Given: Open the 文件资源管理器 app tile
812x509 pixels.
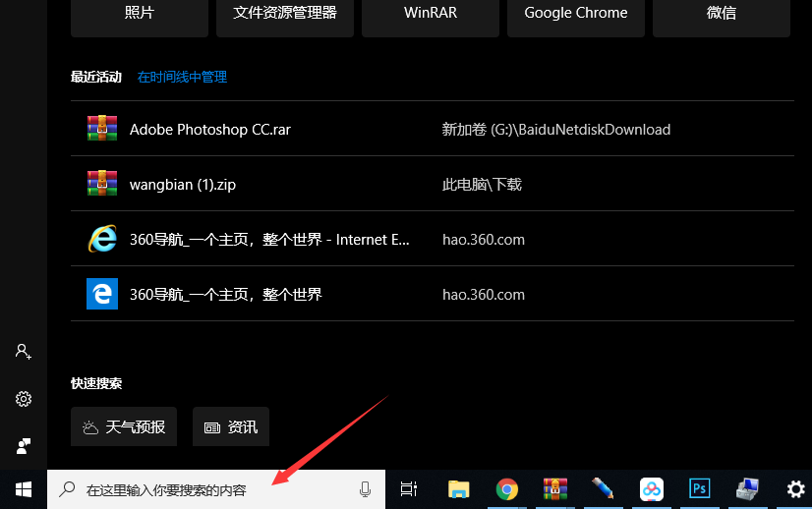Looking at the screenshot, I should (x=285, y=14).
